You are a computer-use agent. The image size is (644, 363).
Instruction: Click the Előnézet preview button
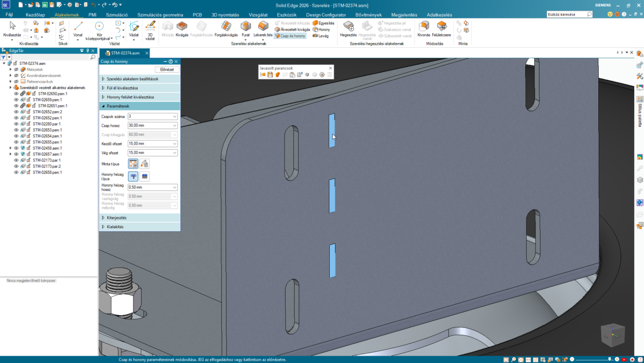[x=167, y=70]
